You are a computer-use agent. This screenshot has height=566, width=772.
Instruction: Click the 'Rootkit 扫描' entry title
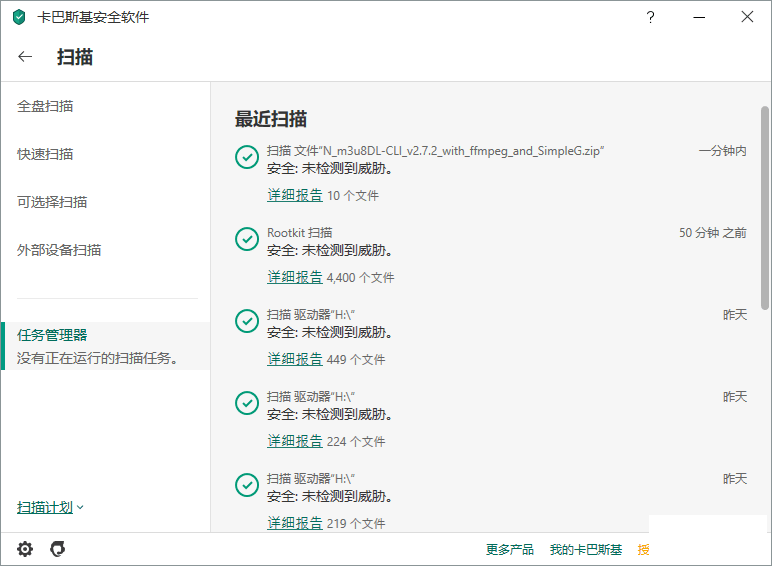pos(300,232)
